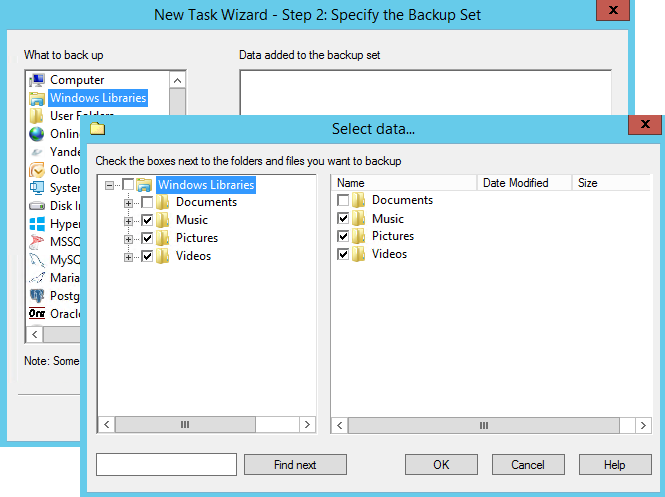Click Documents folder icon in tree
The image size is (665, 497).
(x=163, y=202)
